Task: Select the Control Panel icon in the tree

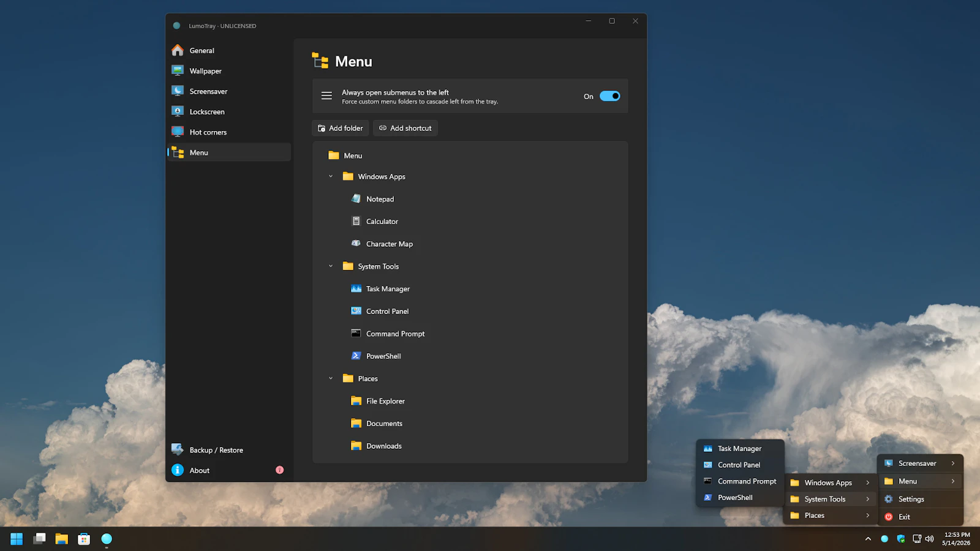Action: 356,311
